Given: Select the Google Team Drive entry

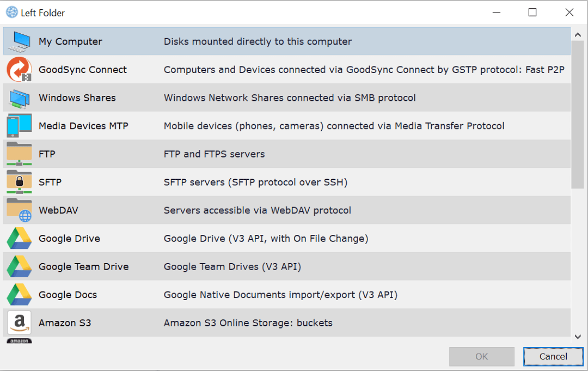Looking at the screenshot, I should point(83,267).
